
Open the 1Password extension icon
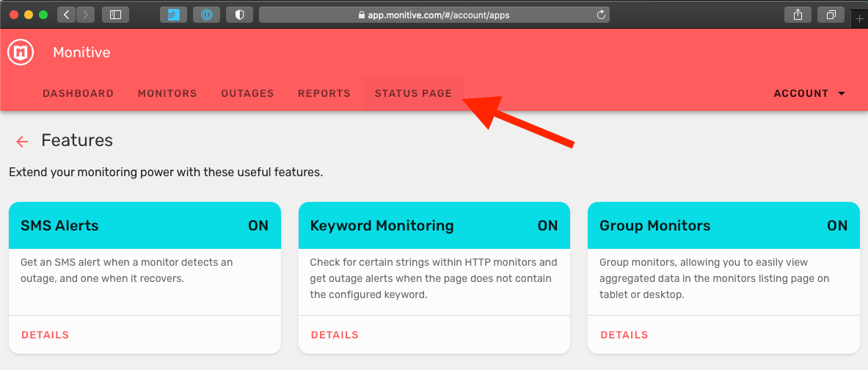[206, 15]
